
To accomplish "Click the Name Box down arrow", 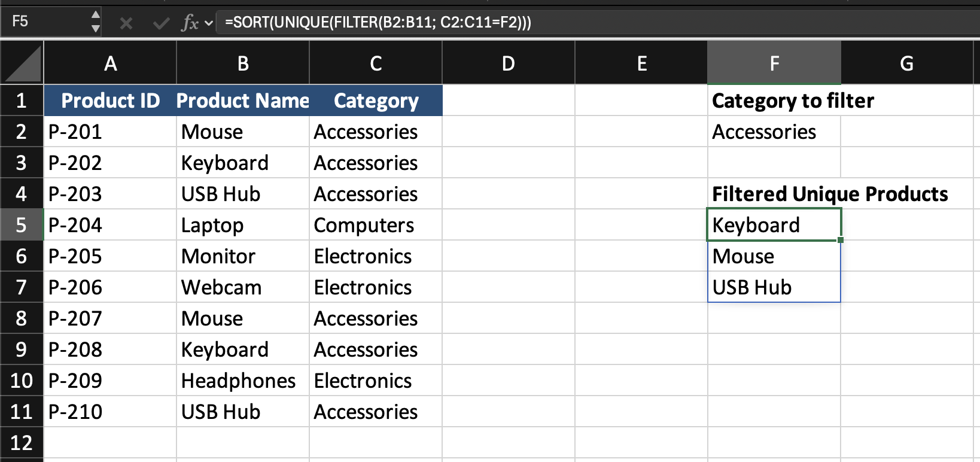I will [96, 28].
